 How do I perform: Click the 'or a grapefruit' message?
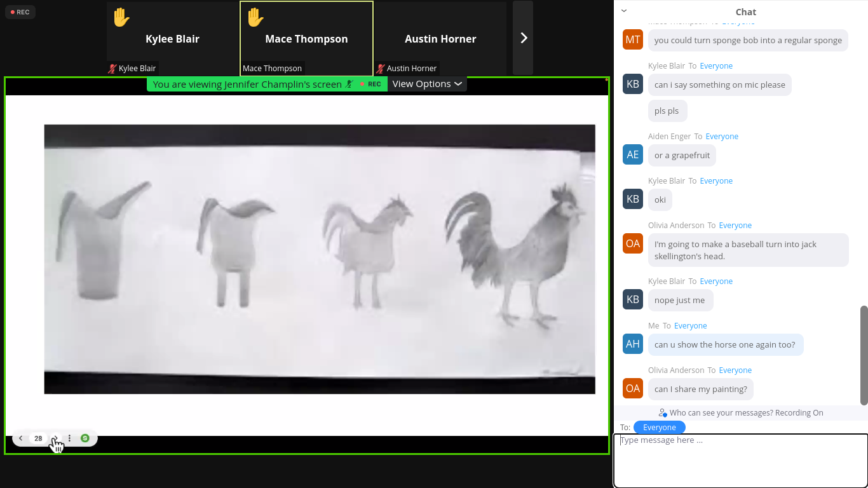point(682,155)
